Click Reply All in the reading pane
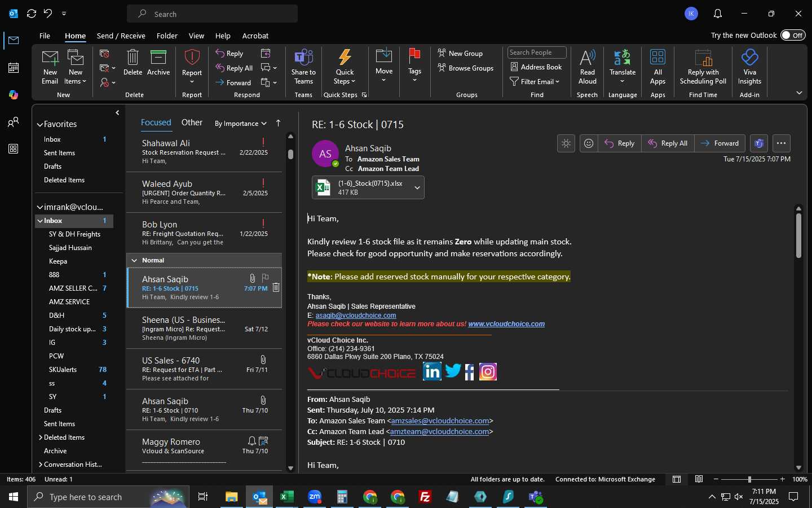Screen dimensions: 812x508 [x=668, y=143]
